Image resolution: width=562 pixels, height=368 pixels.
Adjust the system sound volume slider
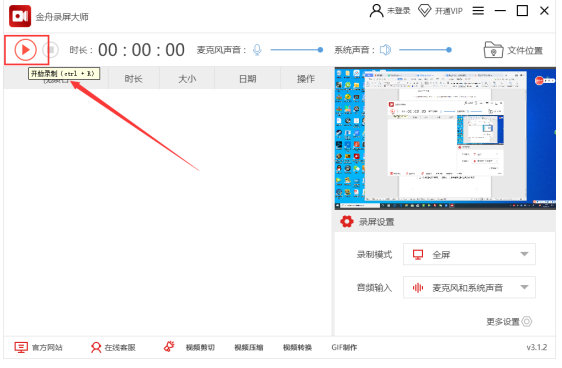(425, 50)
